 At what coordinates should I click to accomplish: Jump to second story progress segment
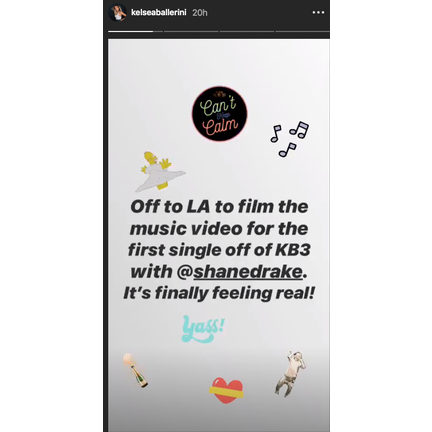(x=191, y=32)
